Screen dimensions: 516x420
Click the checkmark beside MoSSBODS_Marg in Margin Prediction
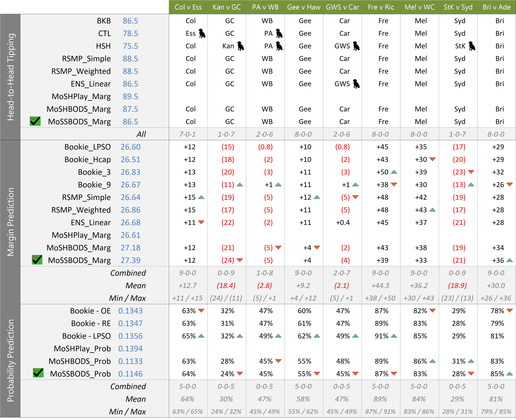(x=37, y=260)
